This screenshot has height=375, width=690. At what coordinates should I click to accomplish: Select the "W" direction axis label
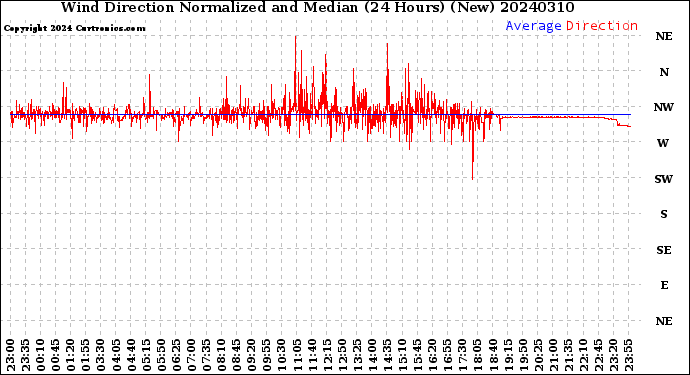pyautogui.click(x=663, y=143)
